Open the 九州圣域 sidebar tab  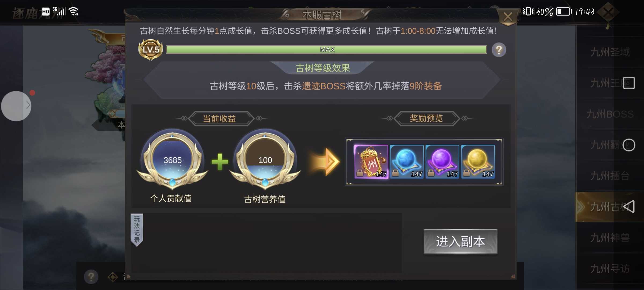(610, 52)
